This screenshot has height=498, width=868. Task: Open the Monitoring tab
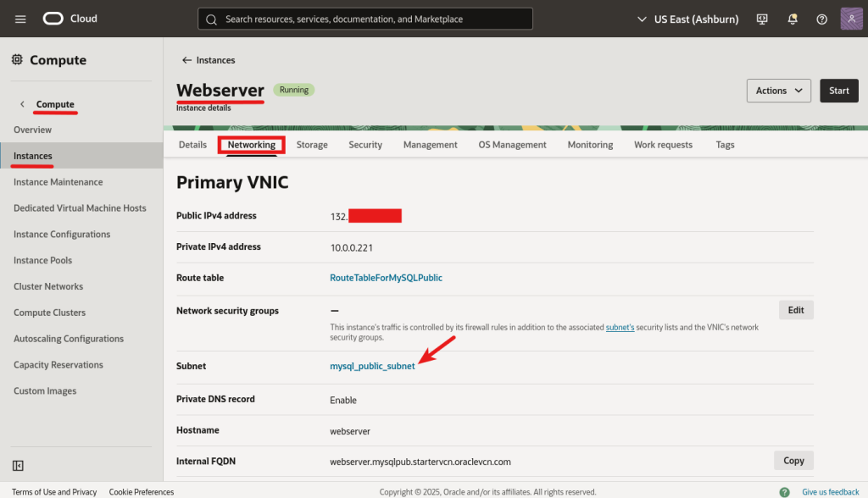(x=590, y=145)
